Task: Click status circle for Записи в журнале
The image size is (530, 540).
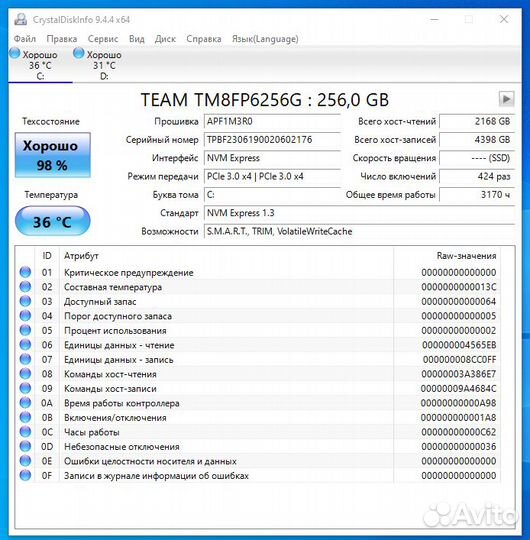Action: (25, 475)
